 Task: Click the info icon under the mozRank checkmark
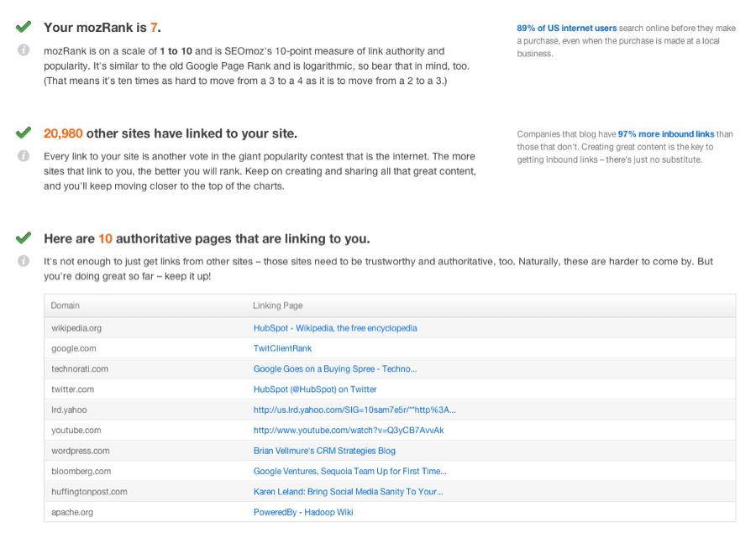click(23, 49)
